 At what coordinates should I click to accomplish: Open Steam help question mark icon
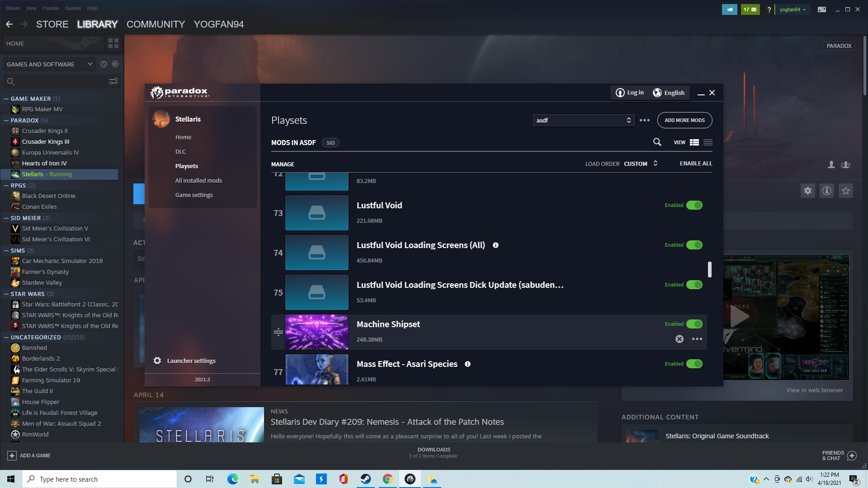[x=769, y=9]
